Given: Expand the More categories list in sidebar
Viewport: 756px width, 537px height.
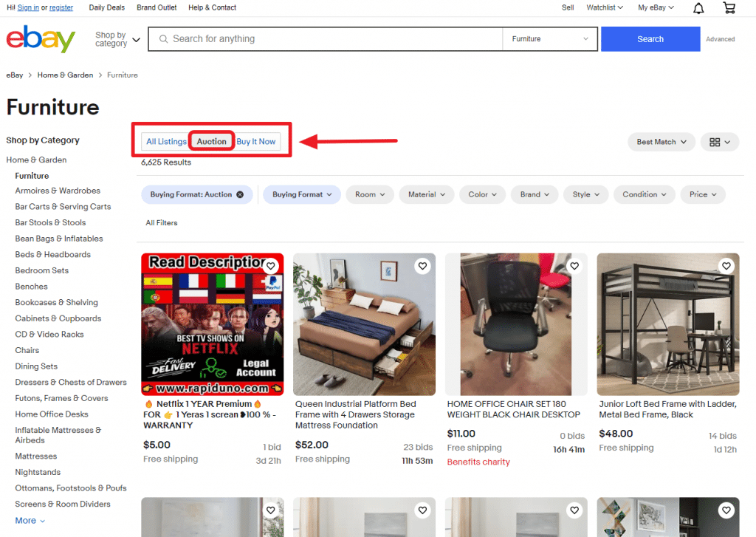Looking at the screenshot, I should tap(30, 521).
